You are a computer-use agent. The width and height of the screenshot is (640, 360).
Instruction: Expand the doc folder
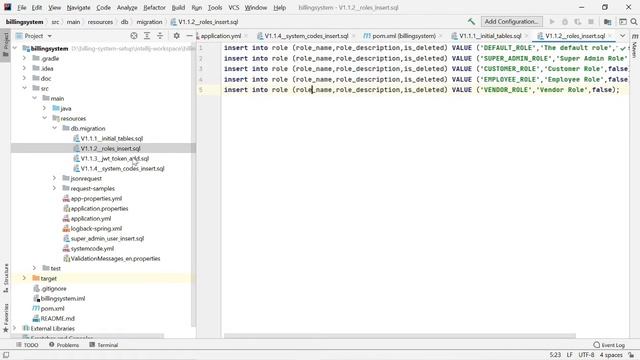click(x=24, y=78)
